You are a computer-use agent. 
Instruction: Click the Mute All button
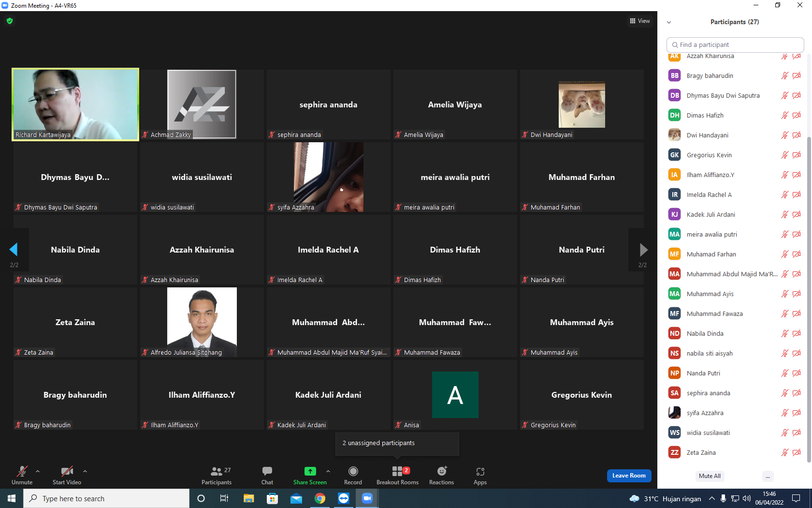[x=710, y=476]
